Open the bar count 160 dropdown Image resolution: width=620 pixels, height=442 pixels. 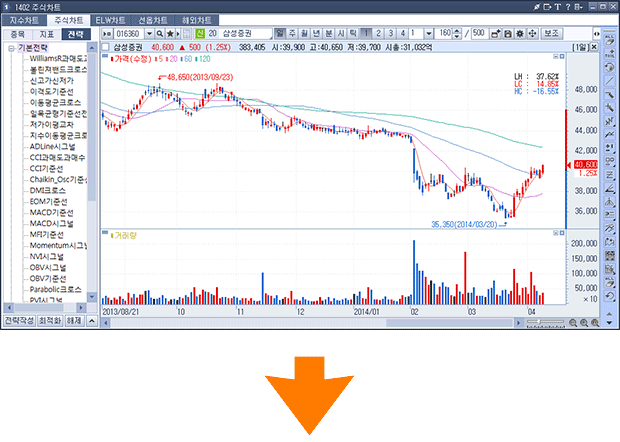tap(458, 34)
